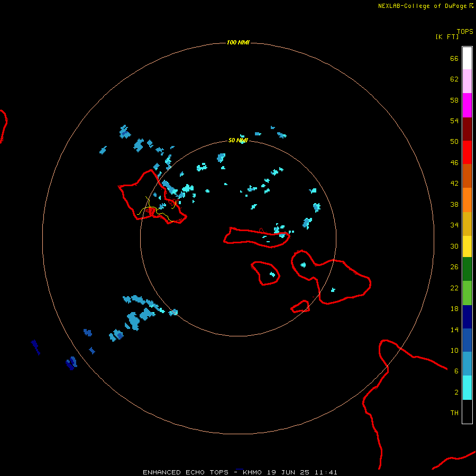Click the bright red legend swatch
476x476 pixels.
467,153
